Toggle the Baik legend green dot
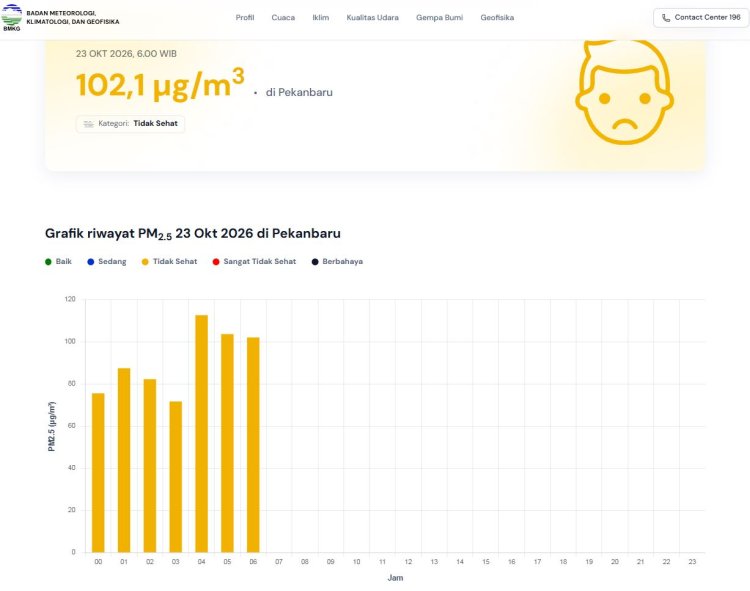This screenshot has height=591, width=750. 48,262
